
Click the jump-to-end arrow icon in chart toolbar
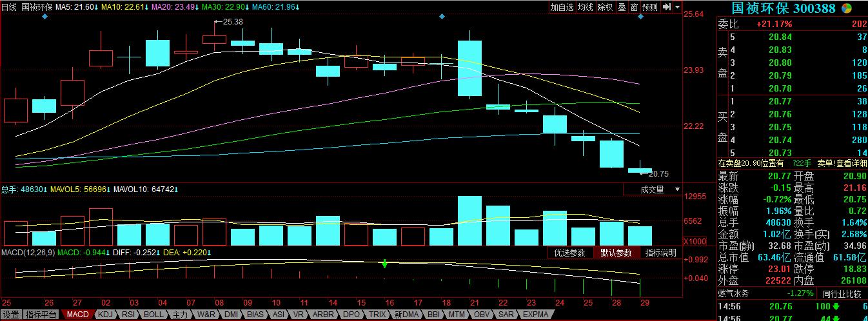click(667, 7)
